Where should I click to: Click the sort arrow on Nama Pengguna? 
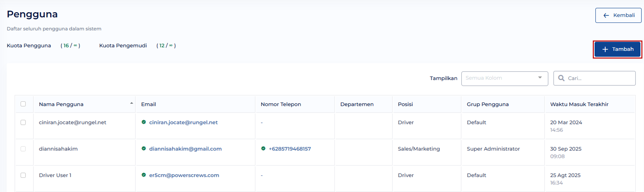tap(131, 103)
